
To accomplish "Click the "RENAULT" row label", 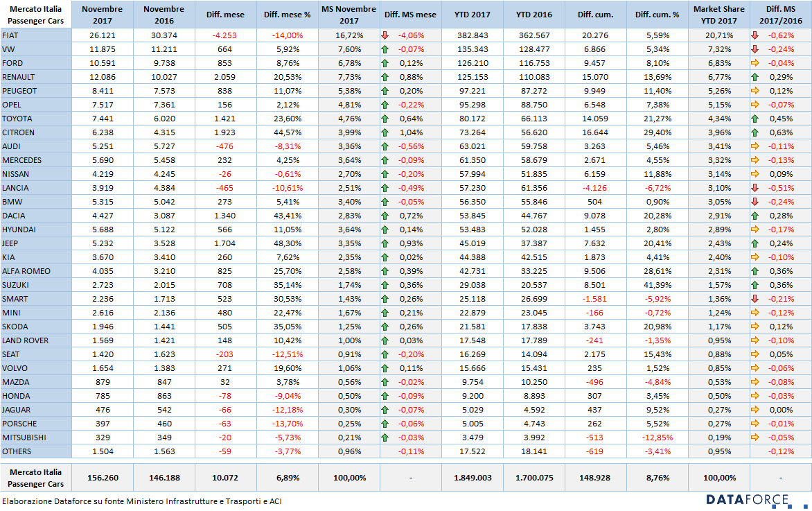I will coord(18,77).
